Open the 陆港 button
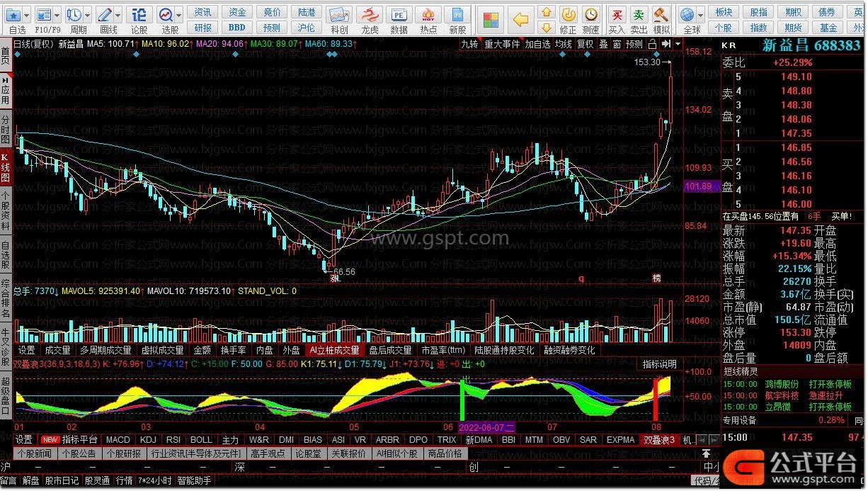Screen dimensions: 868x491 pyautogui.click(x=307, y=12)
